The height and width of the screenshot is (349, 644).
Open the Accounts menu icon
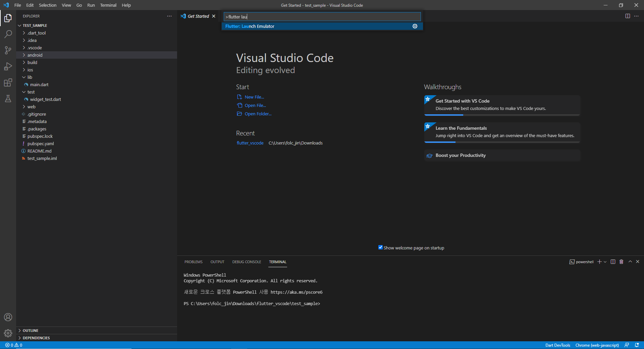[x=8, y=317]
